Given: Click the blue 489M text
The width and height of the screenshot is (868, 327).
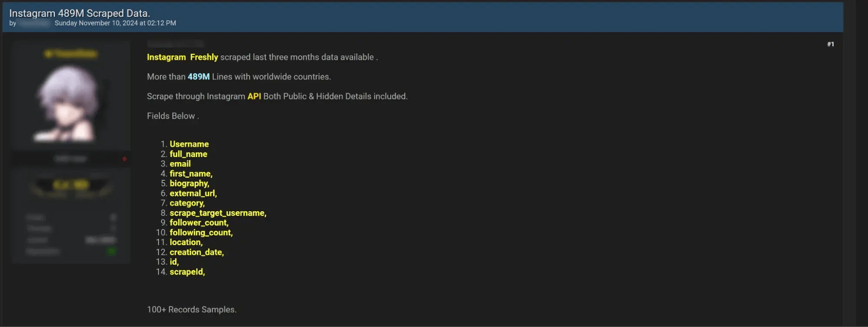Looking at the screenshot, I should (x=198, y=77).
